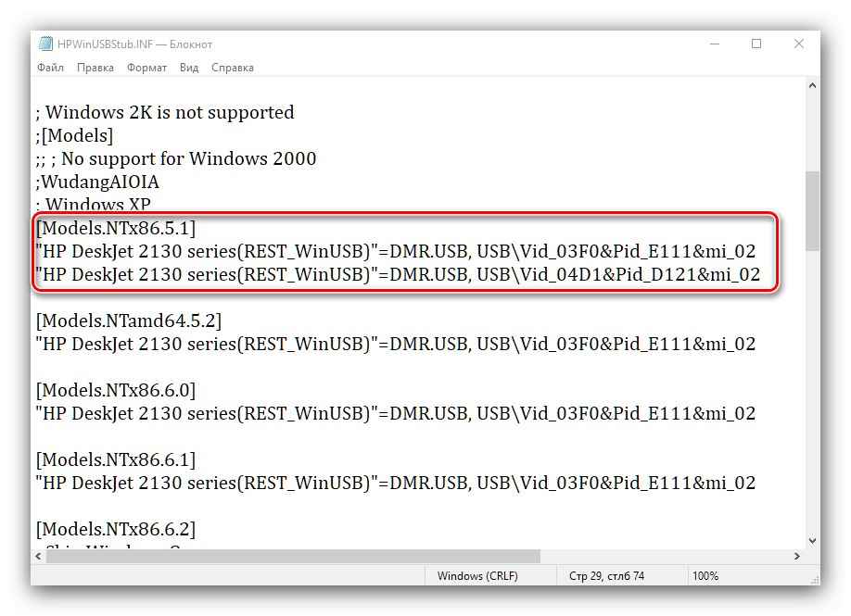Click the HP DeskJet line under Models.NTx86.6.1

coord(396,484)
